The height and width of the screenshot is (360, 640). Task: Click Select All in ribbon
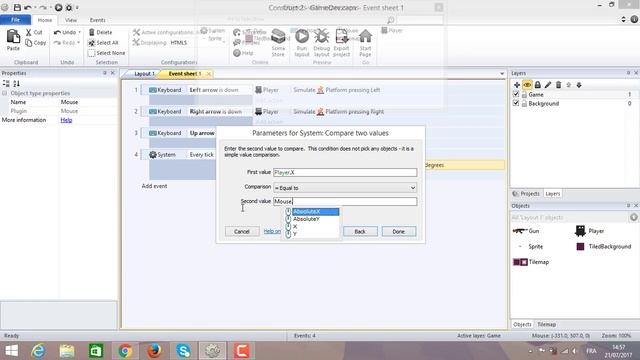[x=103, y=42]
